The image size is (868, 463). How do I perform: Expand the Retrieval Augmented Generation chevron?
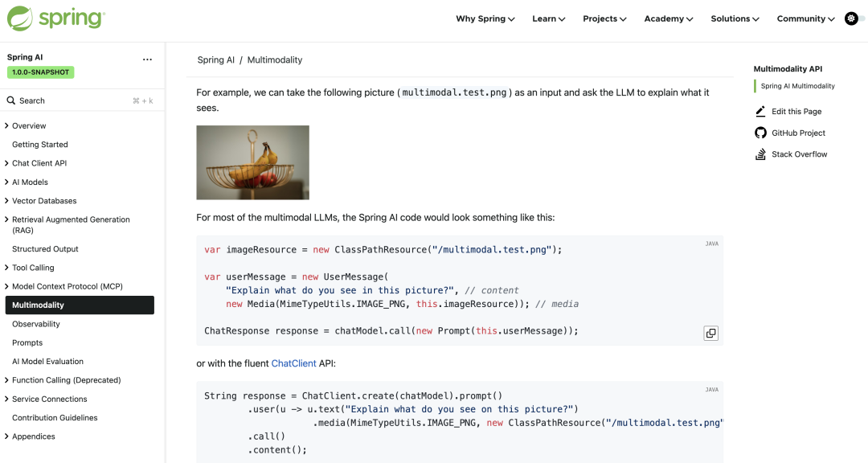click(6, 219)
